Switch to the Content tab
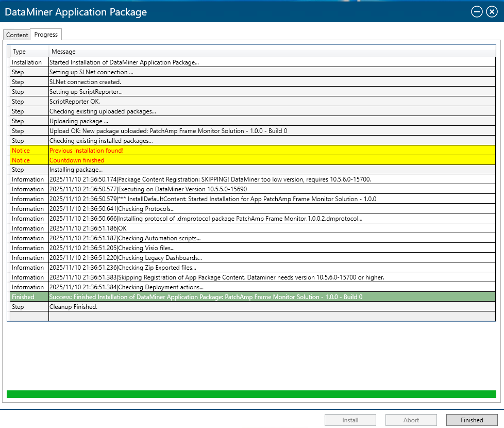 (17, 35)
